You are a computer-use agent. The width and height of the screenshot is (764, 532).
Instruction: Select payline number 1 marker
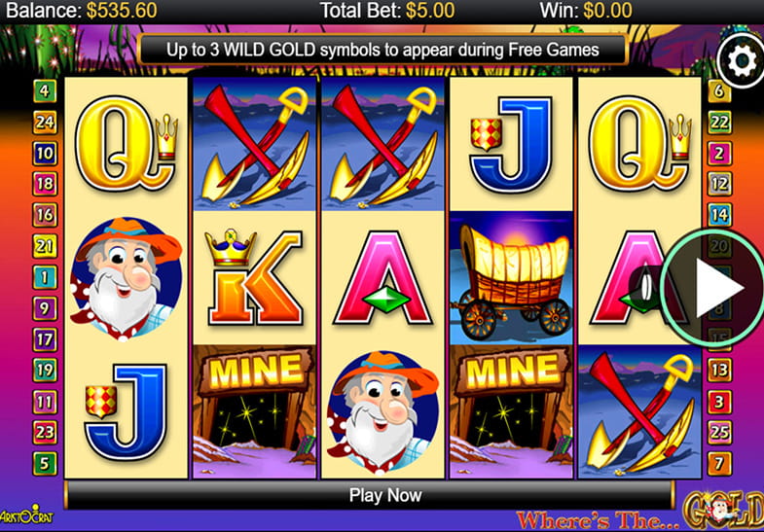click(45, 277)
